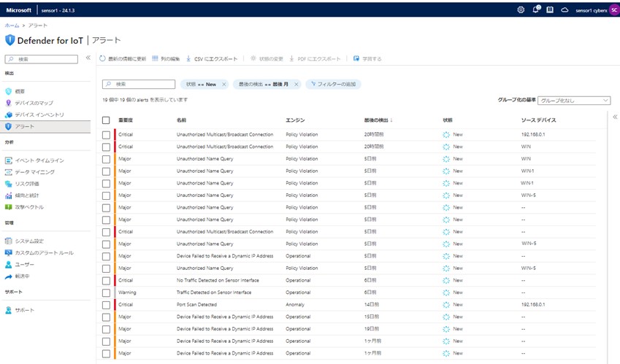
Task: Open the users sidebar icon
Action: click(x=8, y=265)
